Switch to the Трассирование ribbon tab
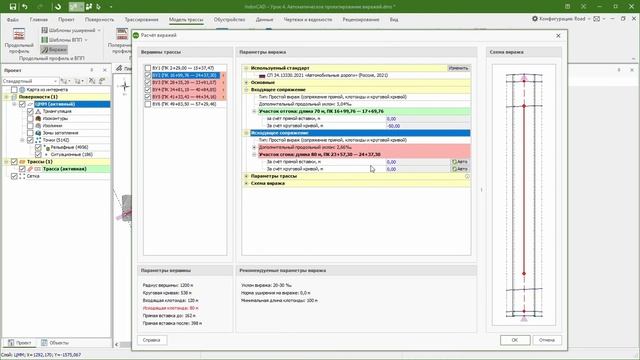 (141, 20)
